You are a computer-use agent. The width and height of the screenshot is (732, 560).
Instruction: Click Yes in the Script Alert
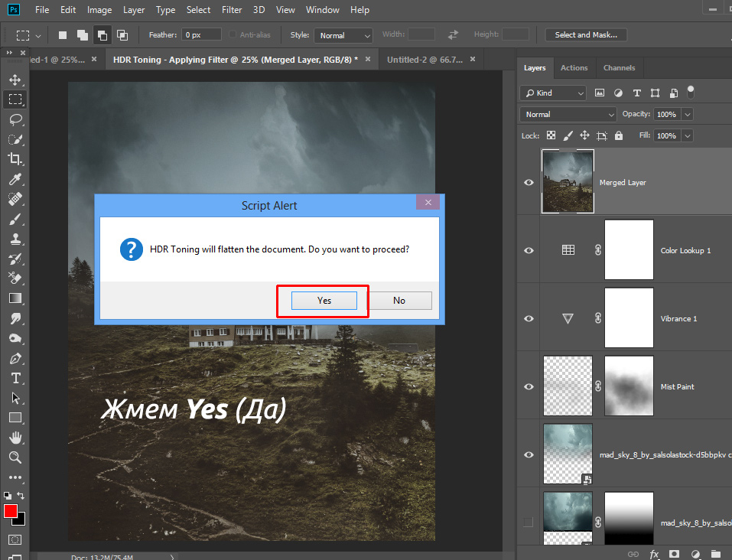(324, 301)
